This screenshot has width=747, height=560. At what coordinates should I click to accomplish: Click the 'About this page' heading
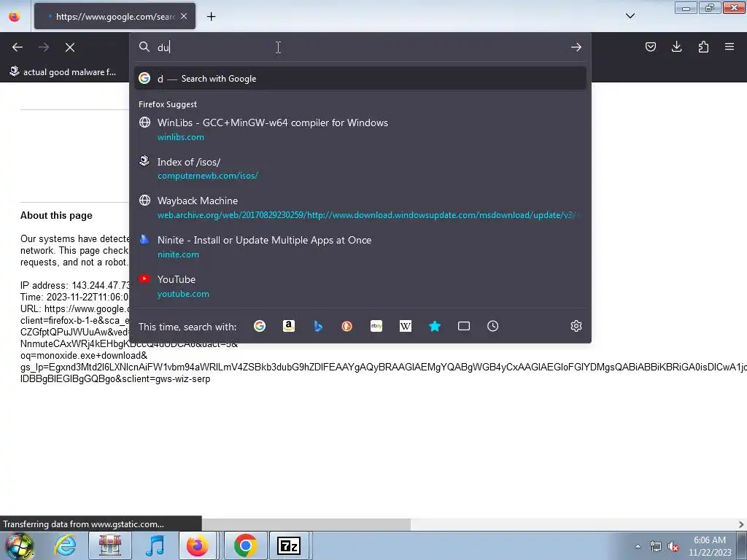tap(56, 215)
